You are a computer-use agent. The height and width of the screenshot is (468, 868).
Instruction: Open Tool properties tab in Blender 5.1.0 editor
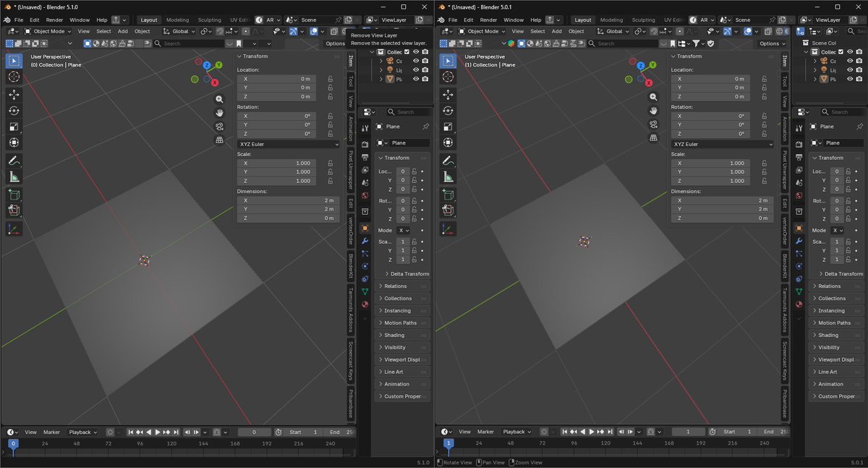[x=365, y=127]
